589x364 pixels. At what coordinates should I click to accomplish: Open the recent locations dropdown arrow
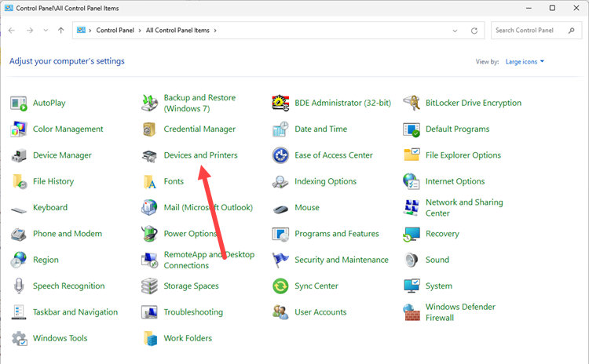(x=46, y=31)
